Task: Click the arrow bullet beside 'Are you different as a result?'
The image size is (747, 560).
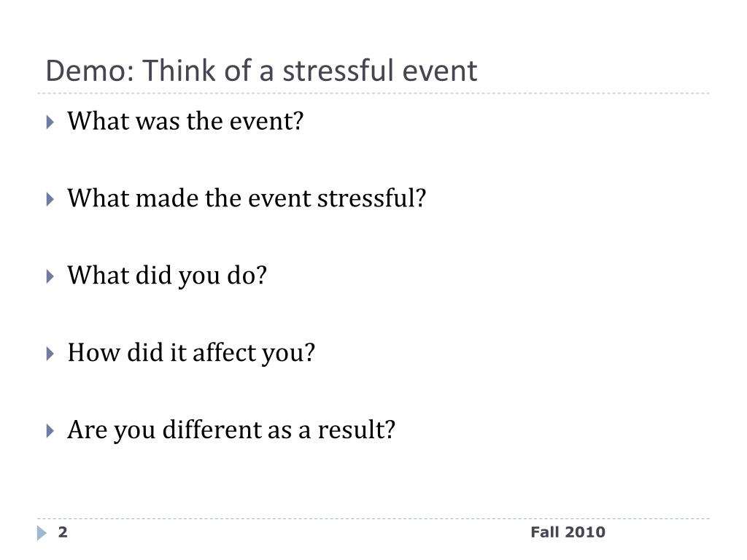Action: click(x=50, y=431)
